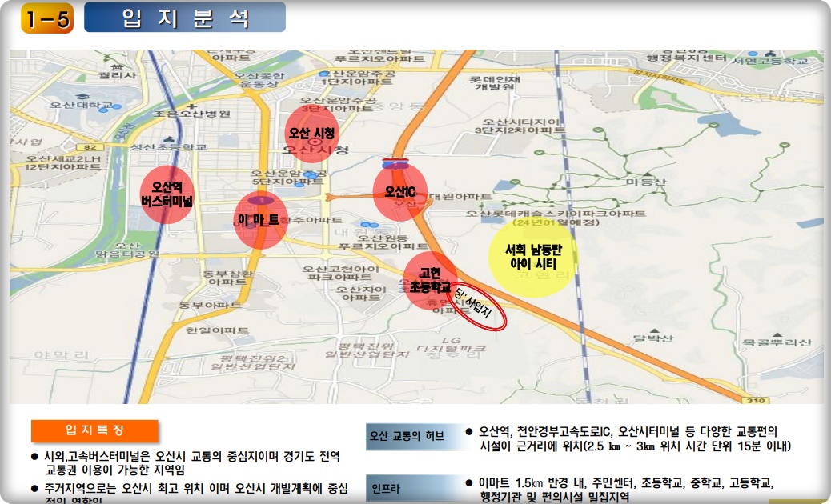Viewport: 831px width, 504px height.
Task: Click the 궐리사 temple icon
Action: (118, 67)
